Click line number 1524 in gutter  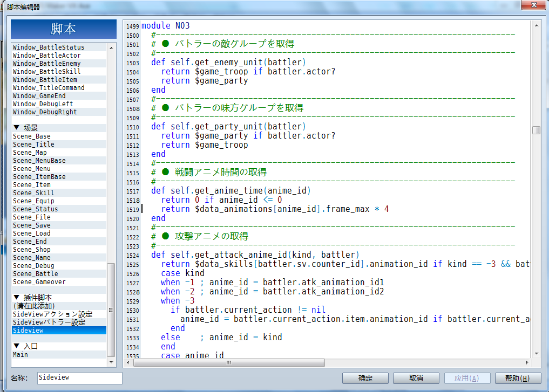coord(133,256)
